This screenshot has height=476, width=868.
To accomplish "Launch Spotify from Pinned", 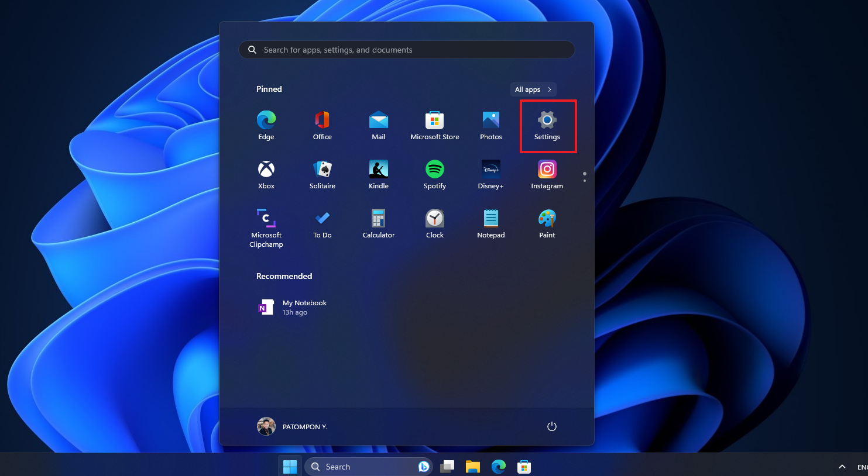I will pos(435,174).
